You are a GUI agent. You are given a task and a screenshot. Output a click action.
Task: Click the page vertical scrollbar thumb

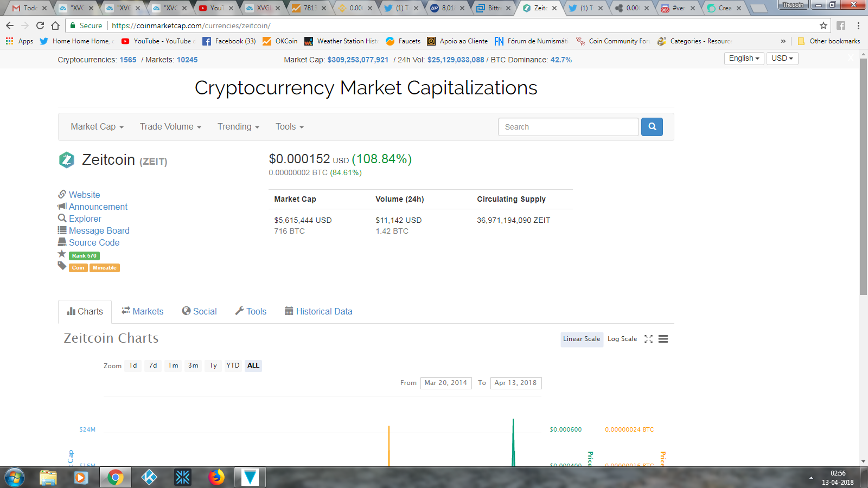pos(863,176)
